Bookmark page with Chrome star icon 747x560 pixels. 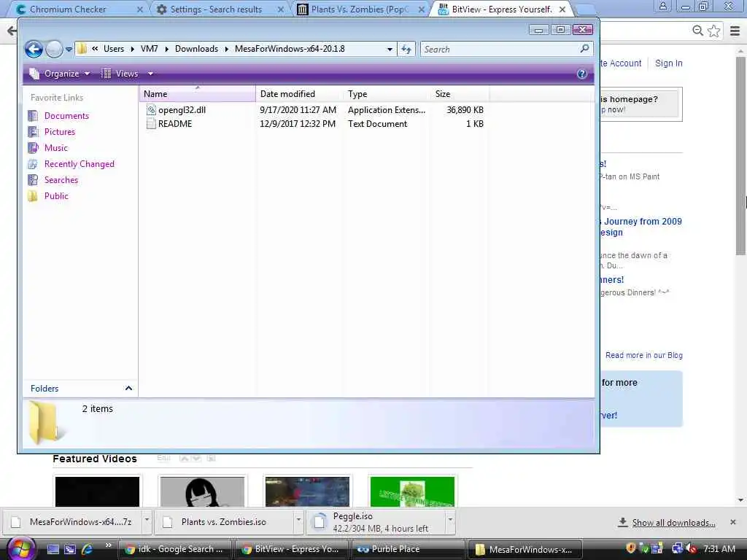[713, 31]
